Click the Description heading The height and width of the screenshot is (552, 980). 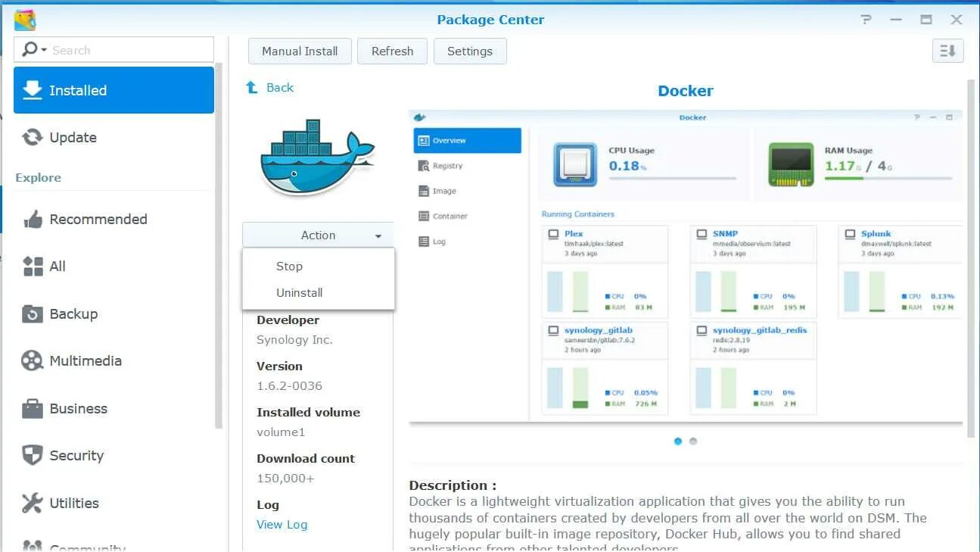click(x=453, y=485)
